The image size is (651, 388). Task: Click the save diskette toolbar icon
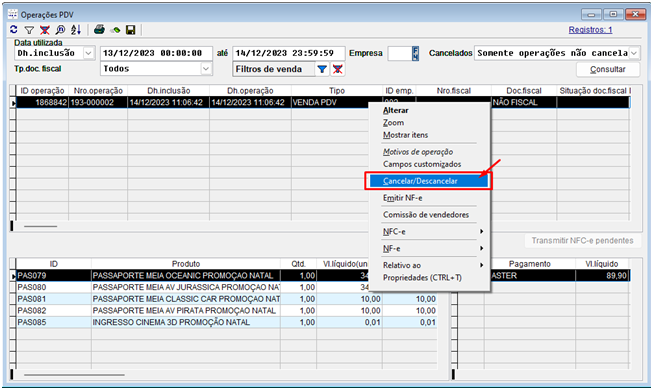coord(131,30)
